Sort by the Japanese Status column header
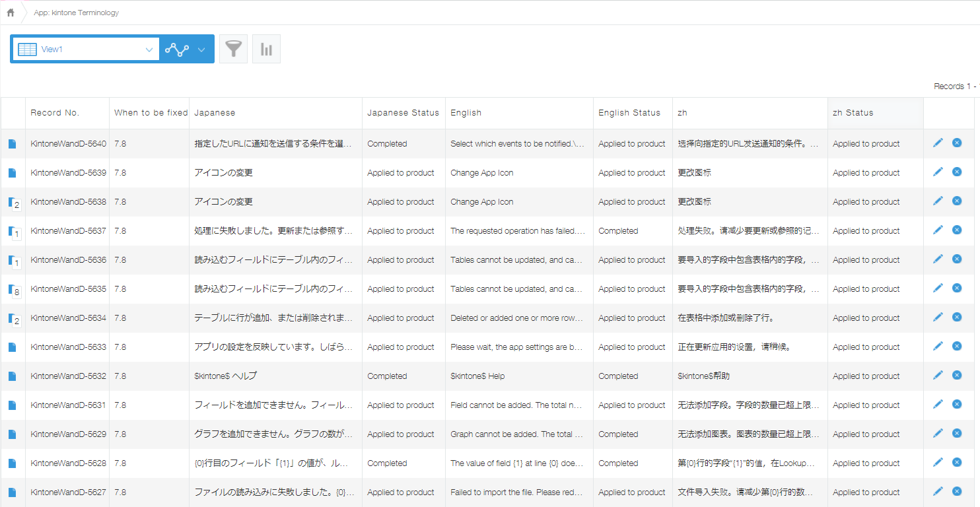 [x=403, y=113]
